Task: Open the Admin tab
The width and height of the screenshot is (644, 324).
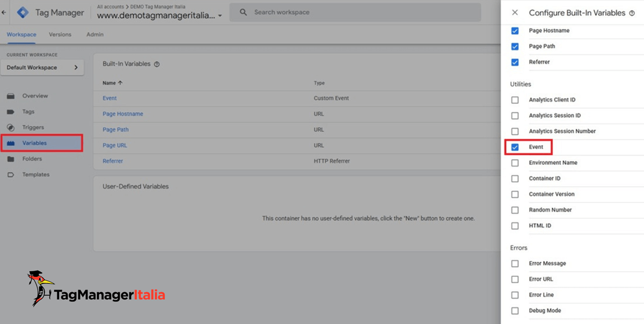Action: [x=94, y=34]
